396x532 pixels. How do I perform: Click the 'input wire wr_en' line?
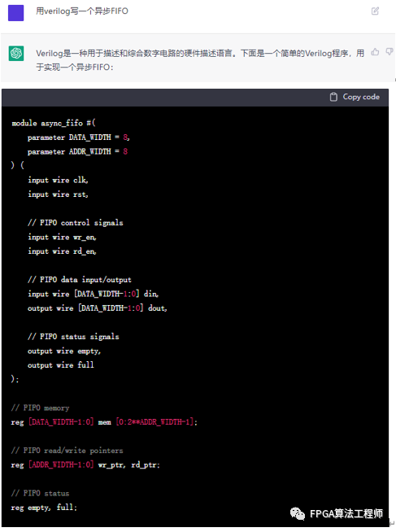coord(62,238)
